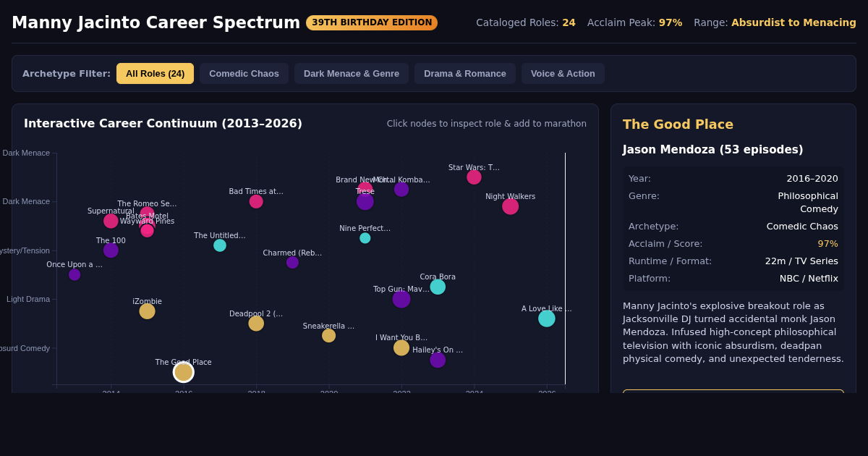Click the Acclaim Peak: 97% stat

(634, 22)
